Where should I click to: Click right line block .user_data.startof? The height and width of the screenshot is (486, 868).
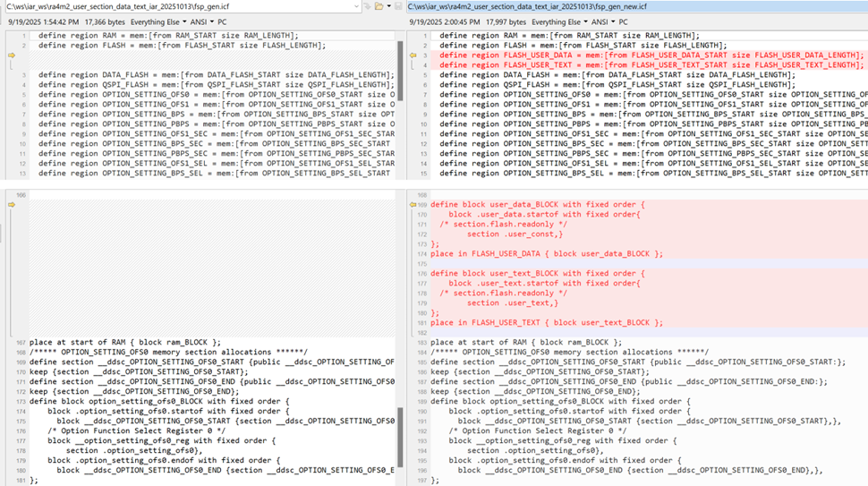[x=544, y=215]
